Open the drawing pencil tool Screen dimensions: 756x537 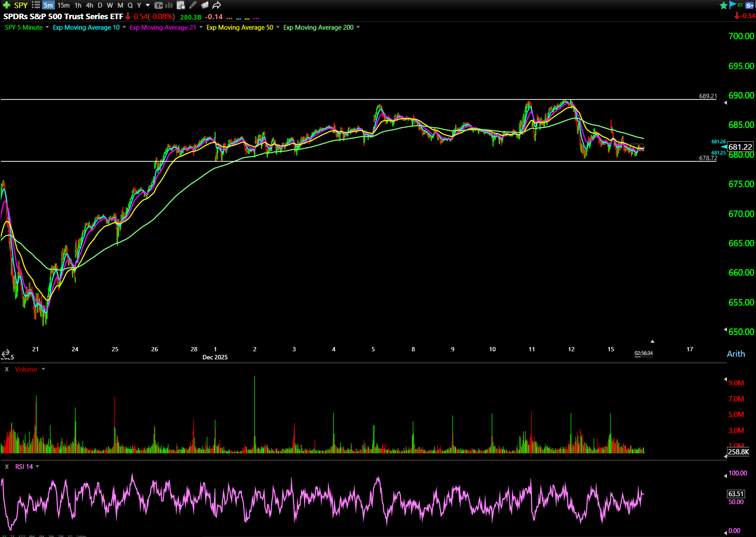pyautogui.click(x=193, y=5)
